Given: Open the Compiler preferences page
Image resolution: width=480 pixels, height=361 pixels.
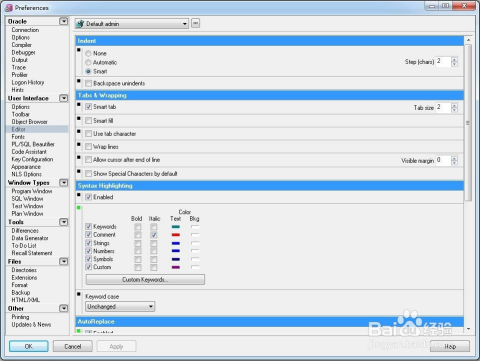Looking at the screenshot, I should pyautogui.click(x=22, y=45).
